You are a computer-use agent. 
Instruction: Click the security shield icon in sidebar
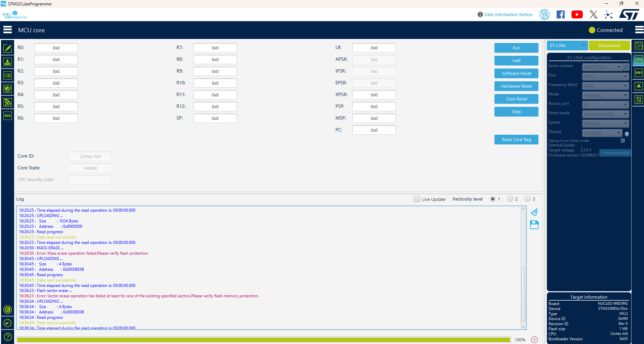tap(8, 89)
